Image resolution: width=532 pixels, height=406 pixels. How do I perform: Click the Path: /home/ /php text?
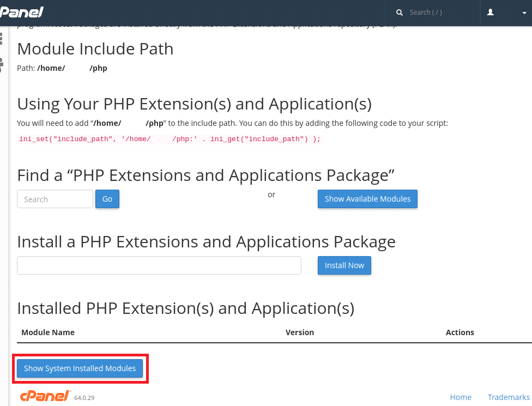tap(62, 68)
